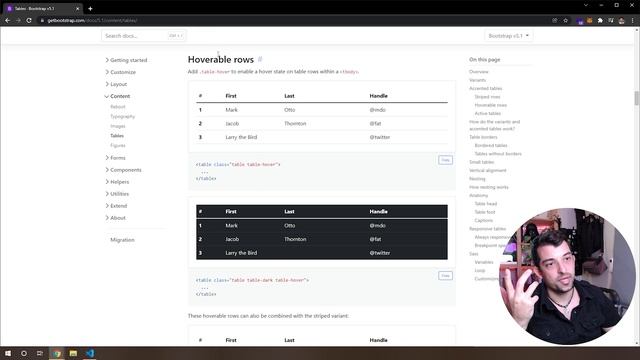Open the Migration link

point(122,240)
